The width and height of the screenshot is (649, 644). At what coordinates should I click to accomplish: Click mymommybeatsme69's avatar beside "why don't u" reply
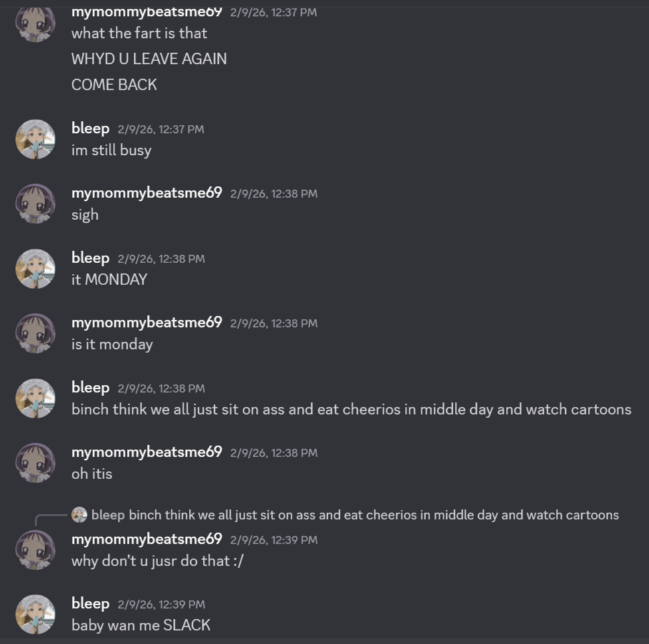[35, 550]
